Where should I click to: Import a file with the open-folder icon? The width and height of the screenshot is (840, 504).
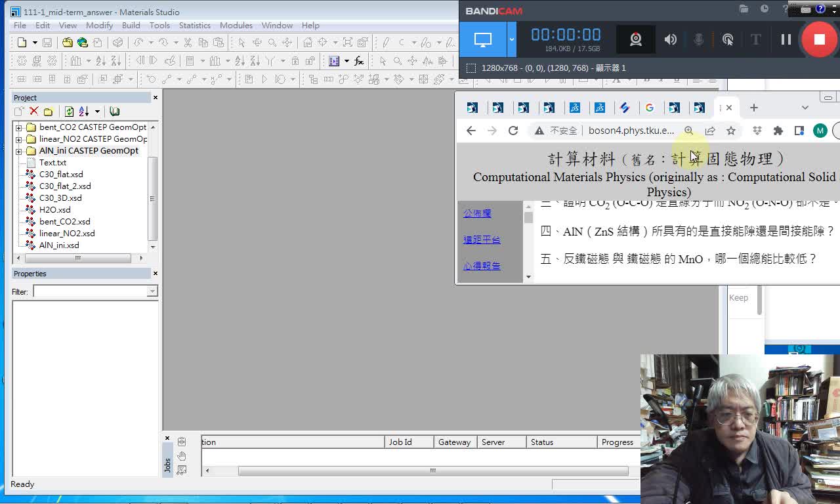click(x=68, y=43)
